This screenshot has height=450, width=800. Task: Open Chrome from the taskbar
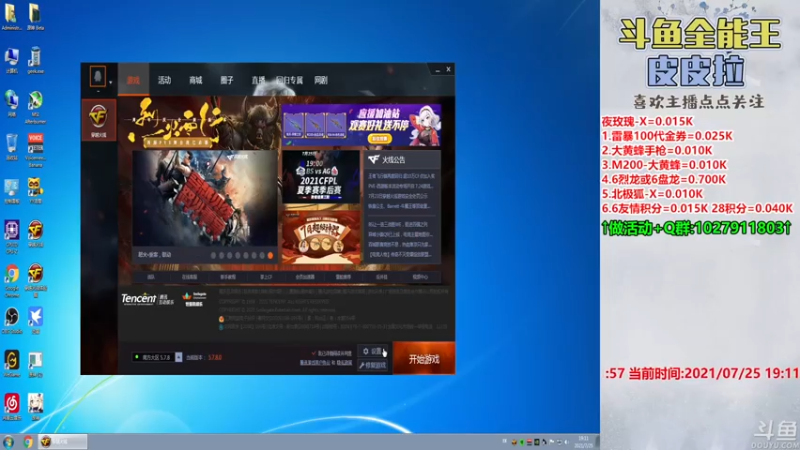[28, 442]
